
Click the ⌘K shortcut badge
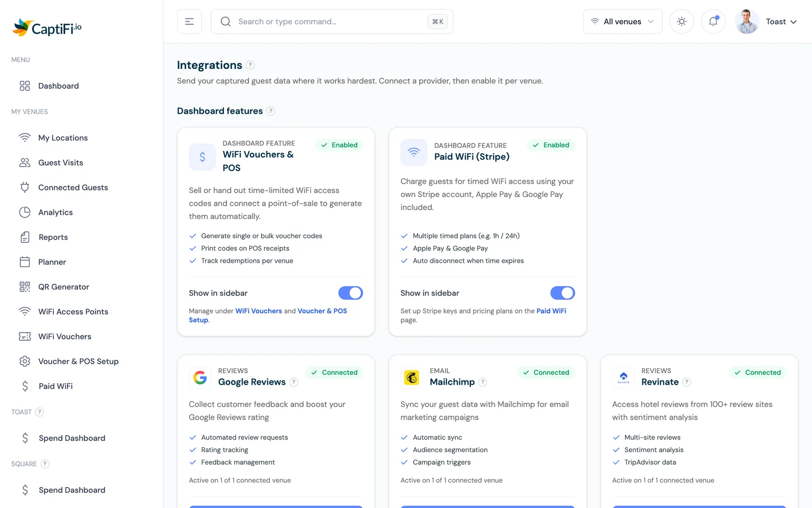[437, 21]
